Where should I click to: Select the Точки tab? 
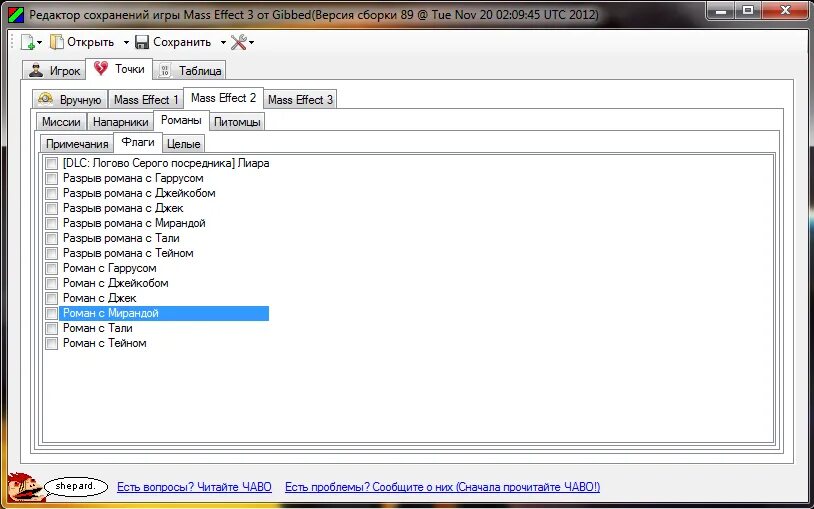point(119,69)
